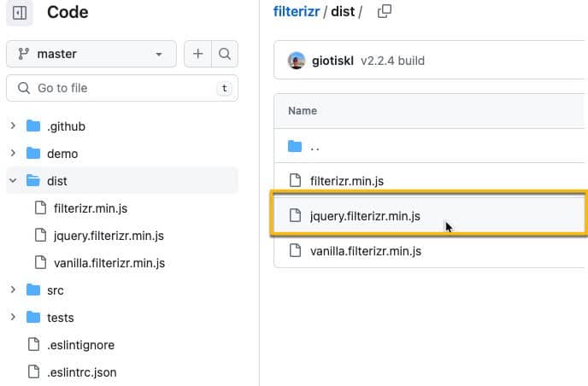
Task: Click the filterizr breadcrumb link
Action: point(296,11)
